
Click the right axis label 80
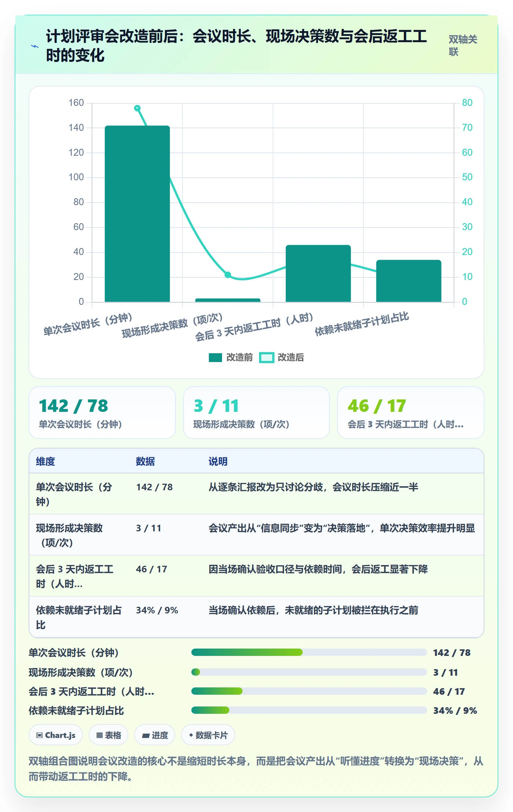(467, 103)
